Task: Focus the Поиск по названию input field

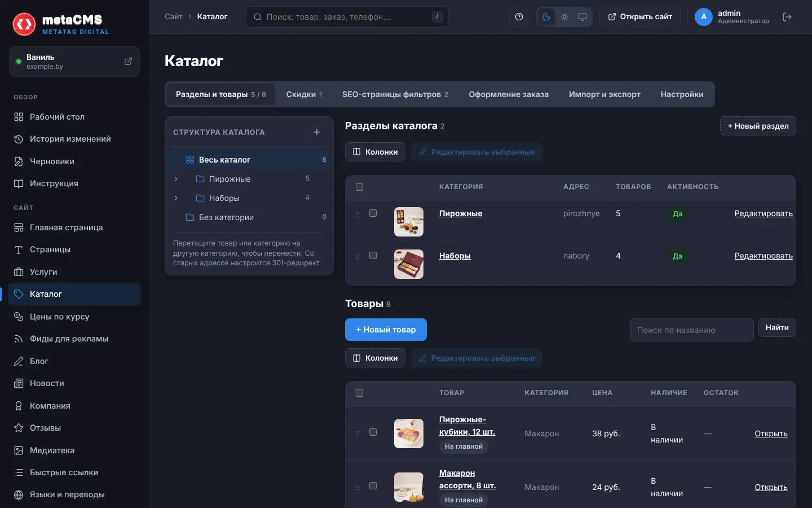Action: [691, 330]
